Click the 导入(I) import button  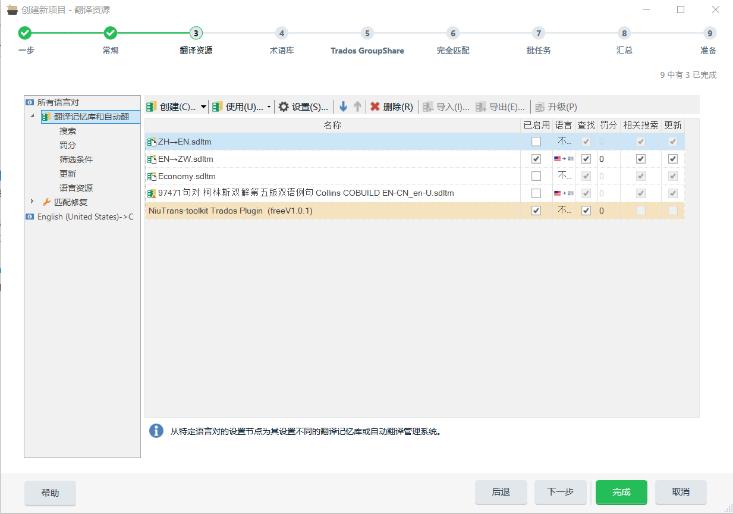[x=446, y=107]
